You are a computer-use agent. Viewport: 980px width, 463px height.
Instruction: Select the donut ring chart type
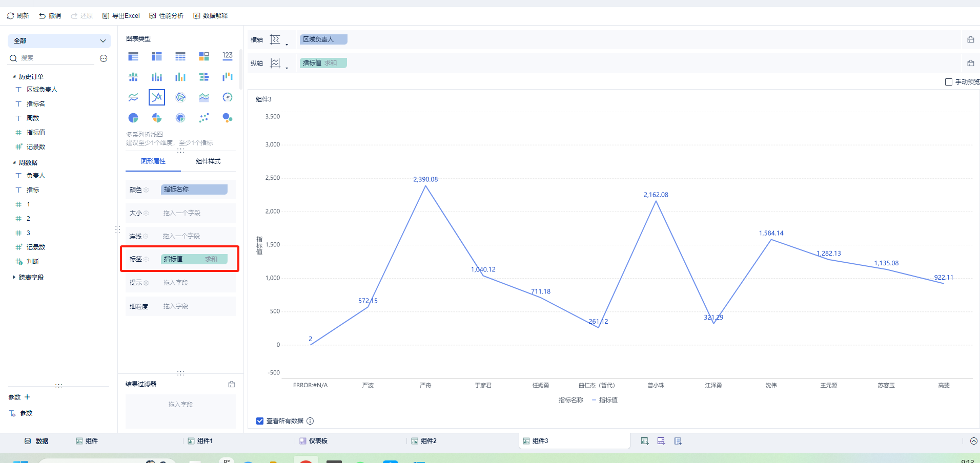(x=180, y=118)
